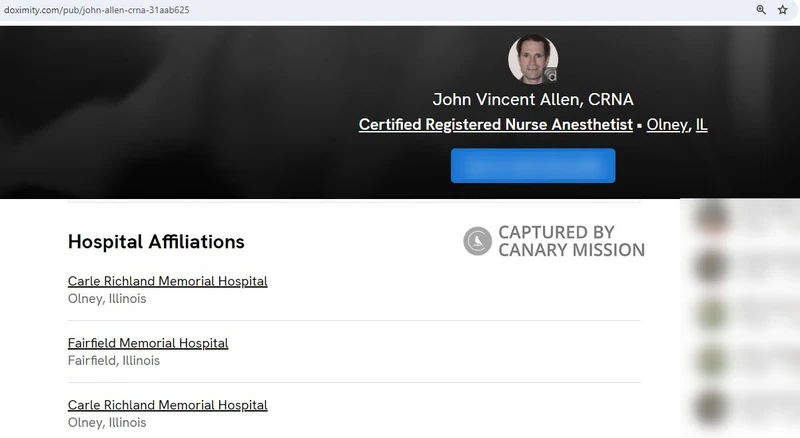Open first Carle Richland Memorial Hospital link
The height and width of the screenshot is (438, 800).
click(x=167, y=281)
